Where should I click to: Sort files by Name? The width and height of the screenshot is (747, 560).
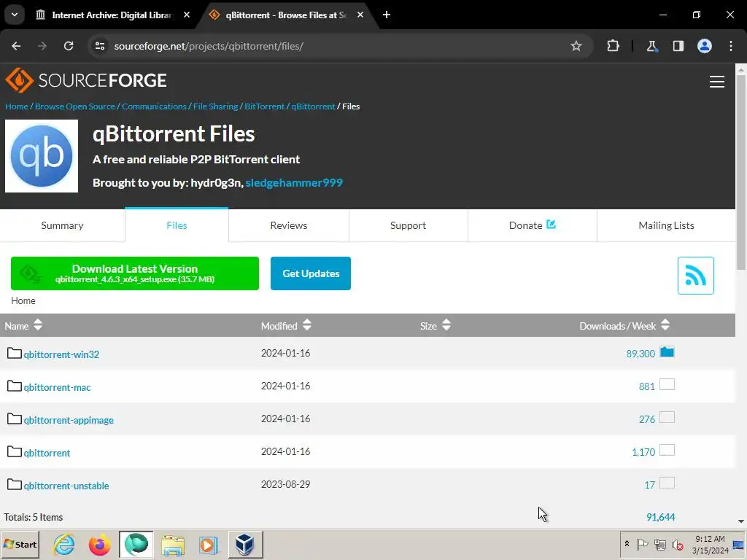click(x=23, y=325)
